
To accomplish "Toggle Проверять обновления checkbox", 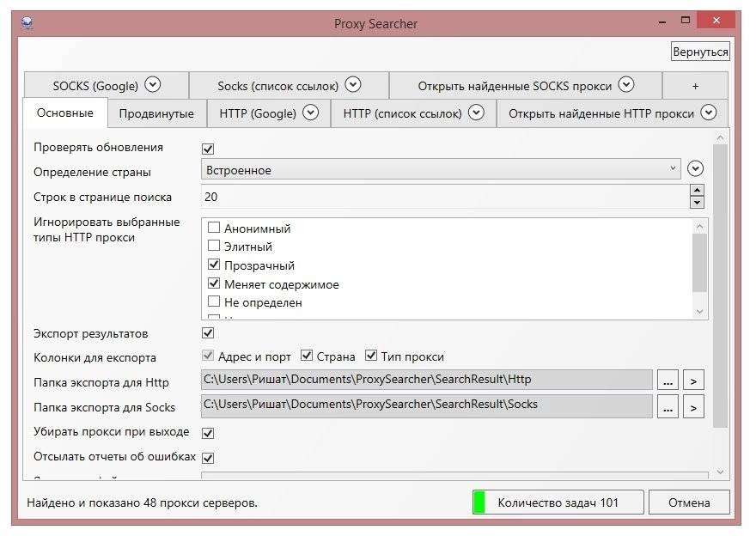I will (208, 149).
